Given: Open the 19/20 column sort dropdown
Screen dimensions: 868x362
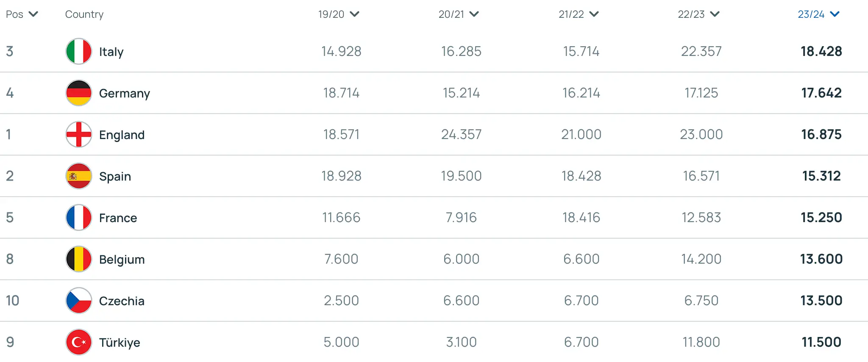Looking at the screenshot, I should click(355, 14).
